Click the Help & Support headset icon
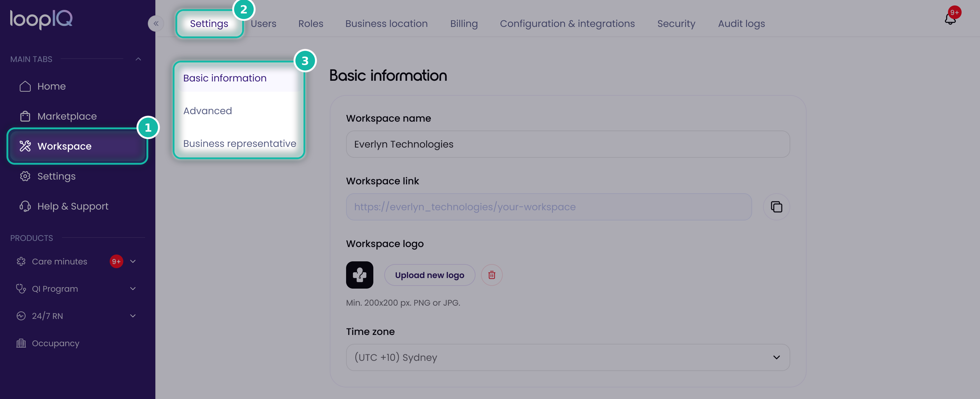This screenshot has height=399, width=980. click(x=25, y=206)
